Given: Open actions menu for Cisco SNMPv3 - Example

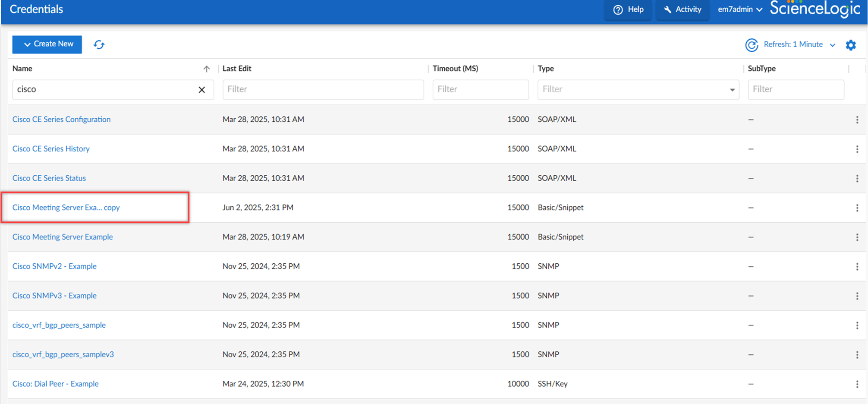Looking at the screenshot, I should [857, 296].
